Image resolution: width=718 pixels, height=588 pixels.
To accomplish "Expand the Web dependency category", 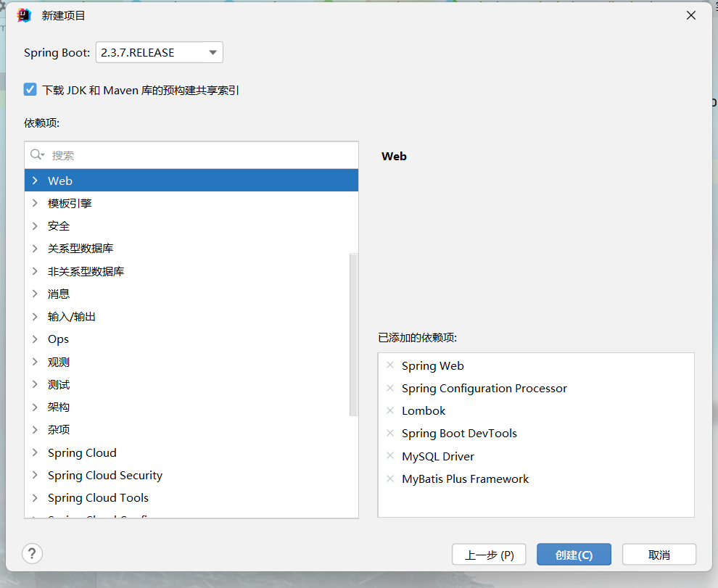I will pyautogui.click(x=34, y=180).
